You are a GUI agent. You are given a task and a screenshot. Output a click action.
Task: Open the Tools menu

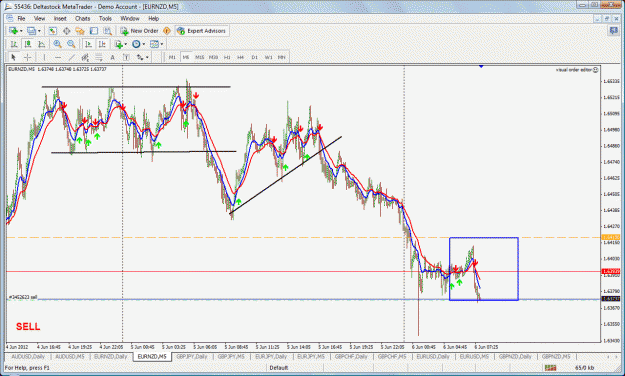(105, 18)
